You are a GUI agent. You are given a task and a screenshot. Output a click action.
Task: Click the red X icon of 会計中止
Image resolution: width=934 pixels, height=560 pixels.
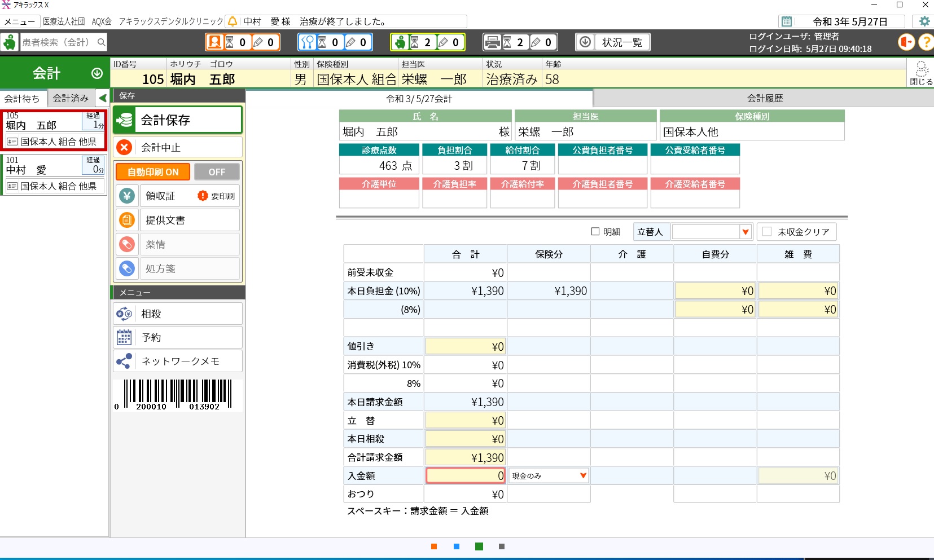pyautogui.click(x=124, y=147)
